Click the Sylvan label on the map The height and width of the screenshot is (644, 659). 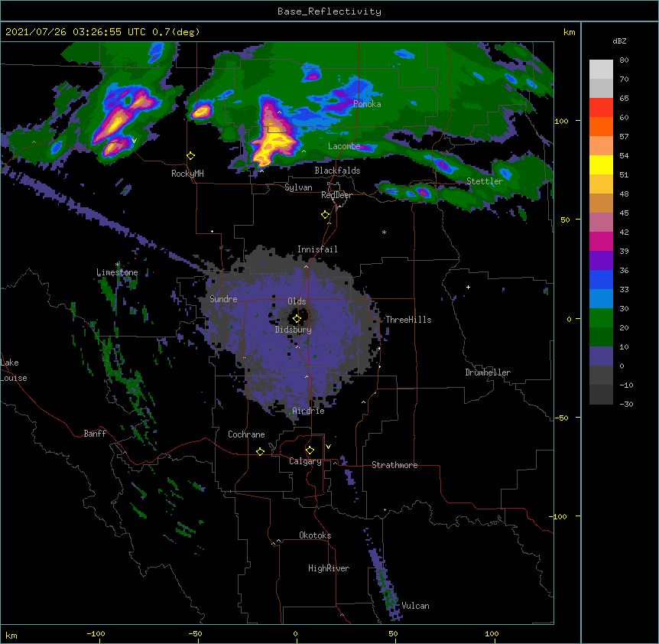[x=298, y=187]
